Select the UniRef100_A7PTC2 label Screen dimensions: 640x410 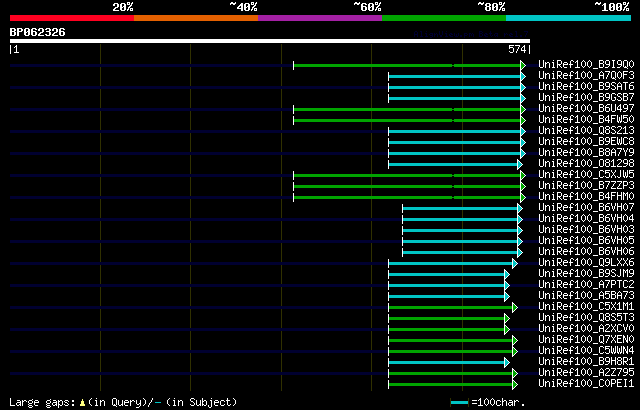(x=586, y=285)
